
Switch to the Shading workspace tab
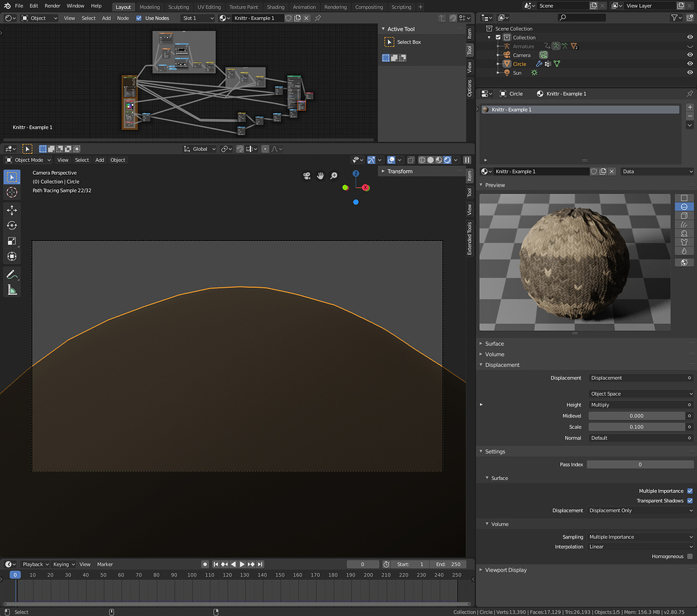pos(275,7)
